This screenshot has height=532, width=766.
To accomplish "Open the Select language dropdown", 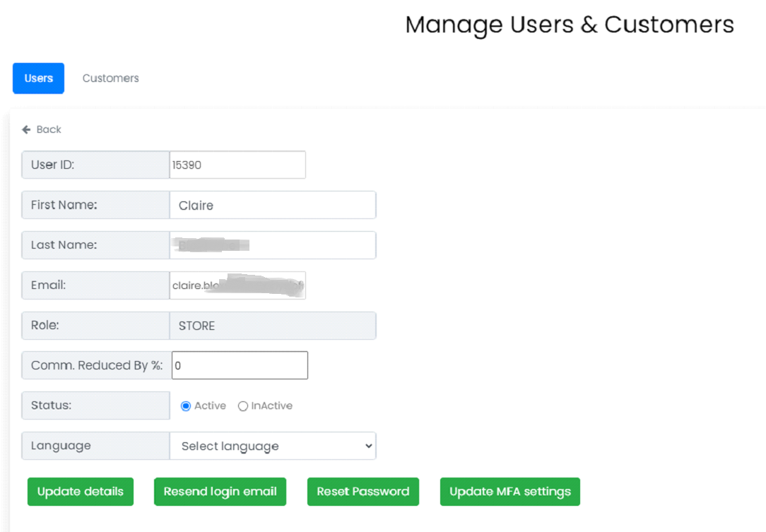I will pos(272,446).
